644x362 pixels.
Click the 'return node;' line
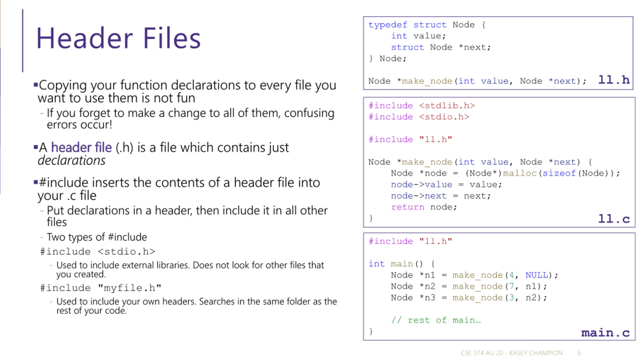(424, 207)
